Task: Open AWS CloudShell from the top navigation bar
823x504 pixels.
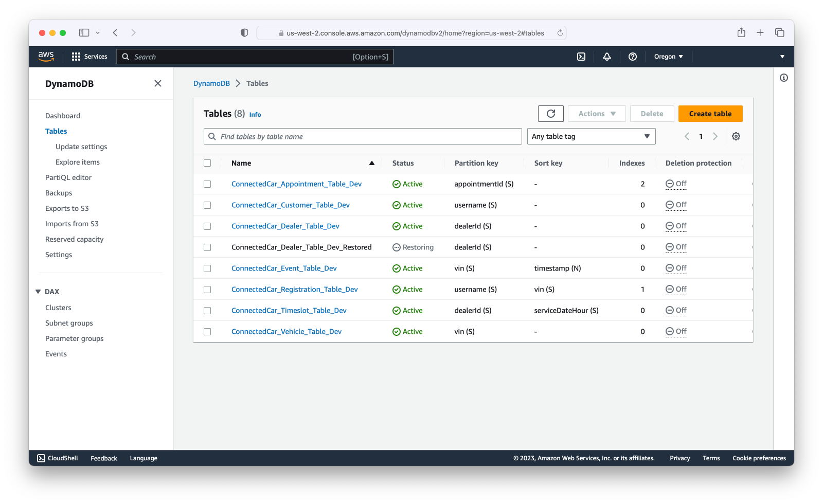Action: (x=581, y=57)
